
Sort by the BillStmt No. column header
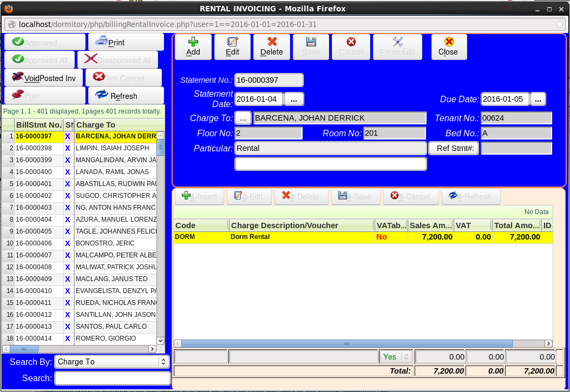coord(38,125)
